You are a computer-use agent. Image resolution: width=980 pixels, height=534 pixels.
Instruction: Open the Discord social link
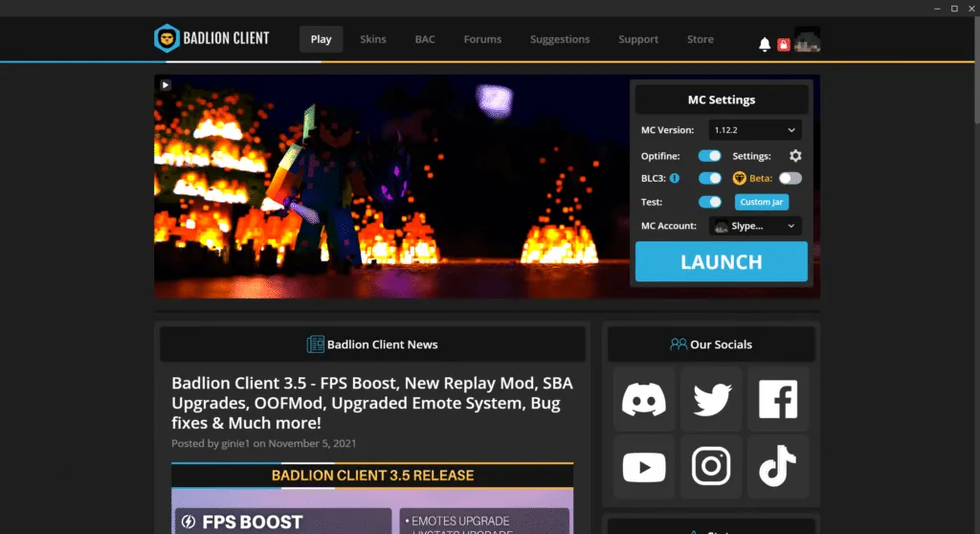pos(644,399)
